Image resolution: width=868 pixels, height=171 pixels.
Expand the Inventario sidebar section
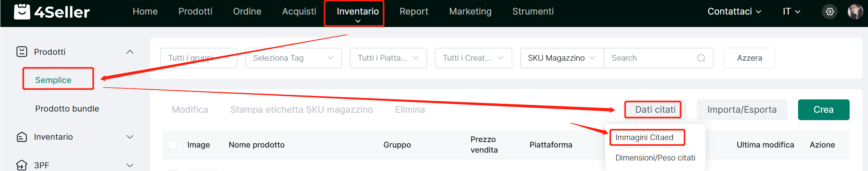(x=130, y=137)
